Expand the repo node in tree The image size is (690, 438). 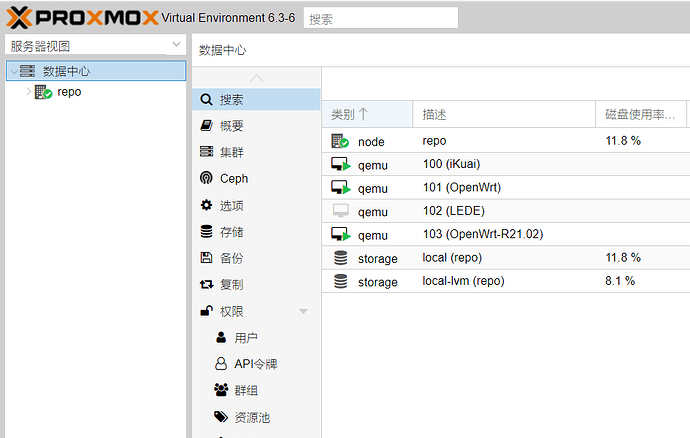(27, 92)
